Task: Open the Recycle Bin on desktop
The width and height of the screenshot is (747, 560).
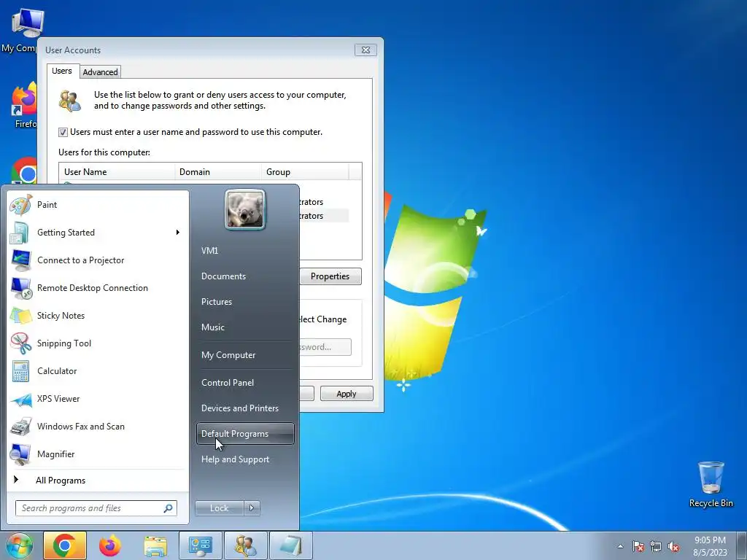Action: (x=711, y=484)
